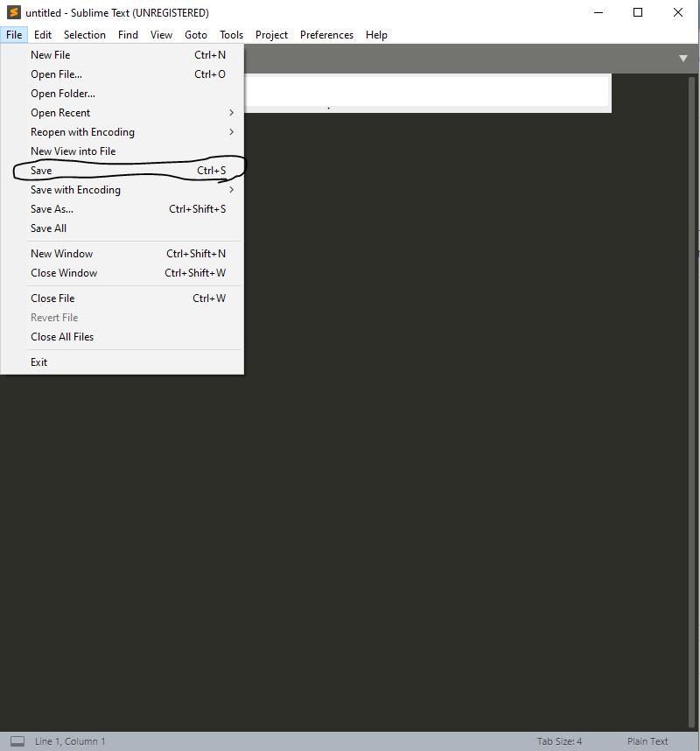This screenshot has width=700, height=751.
Task: Click the vertical scrollbar of the editor
Action: coord(691,403)
